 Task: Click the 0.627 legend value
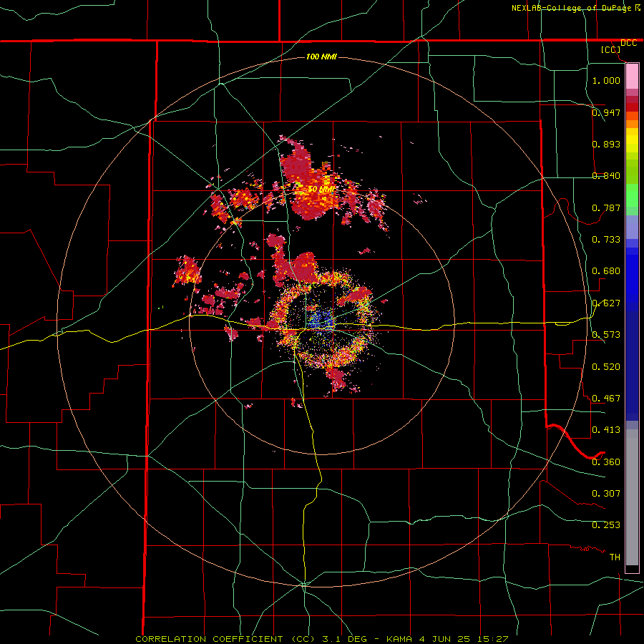[606, 303]
